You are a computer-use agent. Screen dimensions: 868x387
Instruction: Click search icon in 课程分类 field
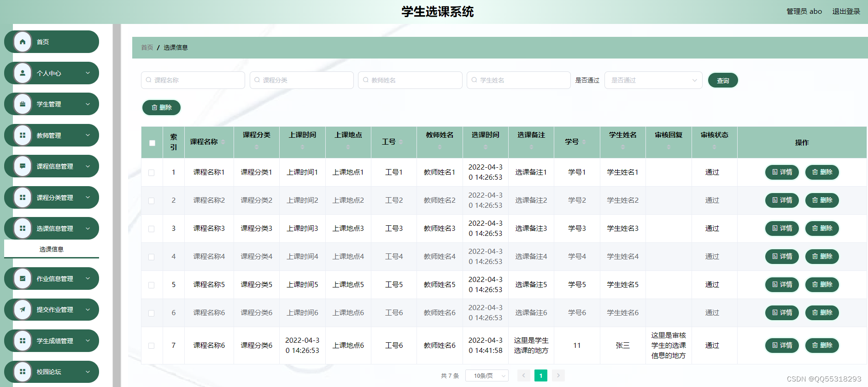pyautogui.click(x=257, y=80)
